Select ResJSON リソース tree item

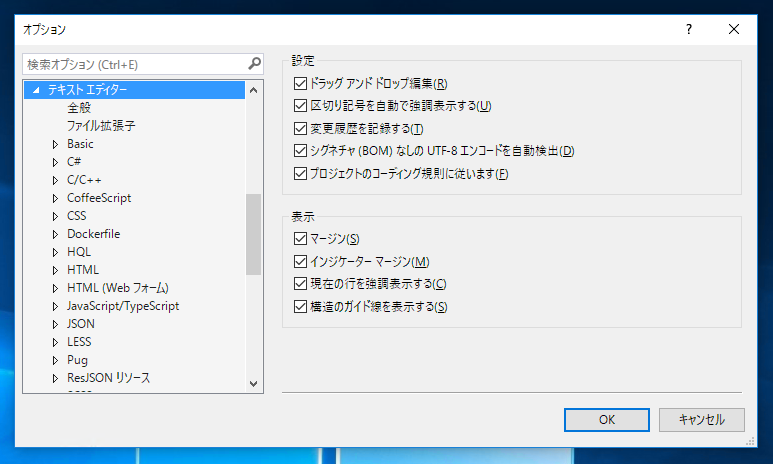108,378
